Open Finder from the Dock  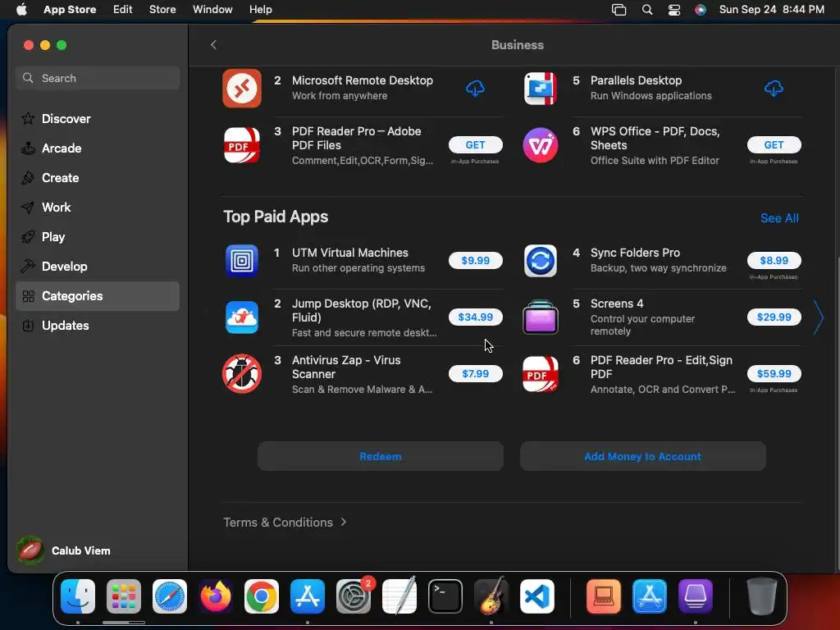click(78, 596)
